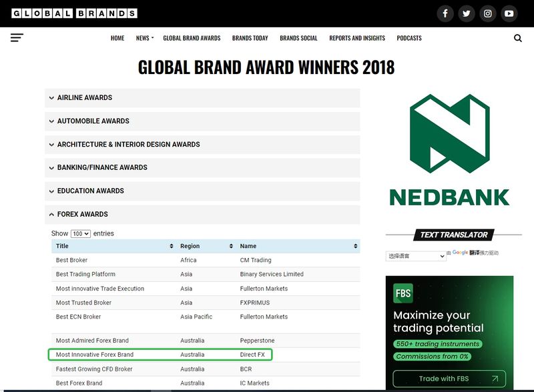Go to the Home page
Screen dimensions: 534x392
click(x=117, y=38)
